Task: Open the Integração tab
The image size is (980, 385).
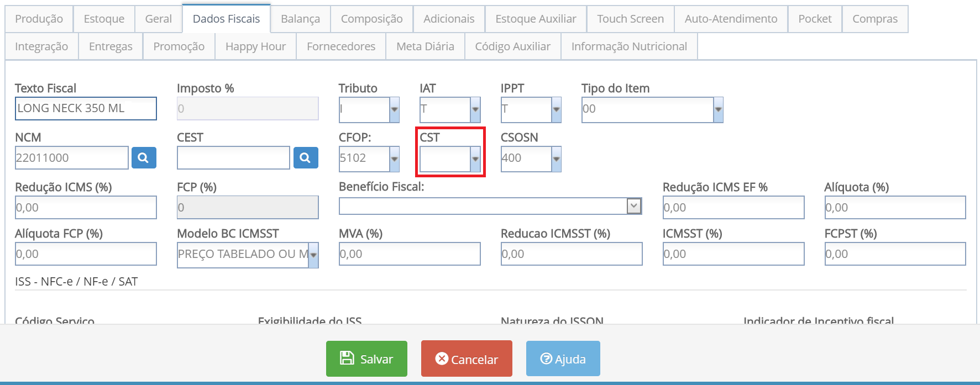Action: coord(41,46)
